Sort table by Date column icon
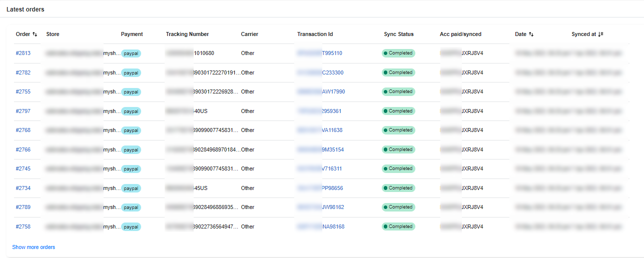The image size is (644, 258). (x=531, y=34)
